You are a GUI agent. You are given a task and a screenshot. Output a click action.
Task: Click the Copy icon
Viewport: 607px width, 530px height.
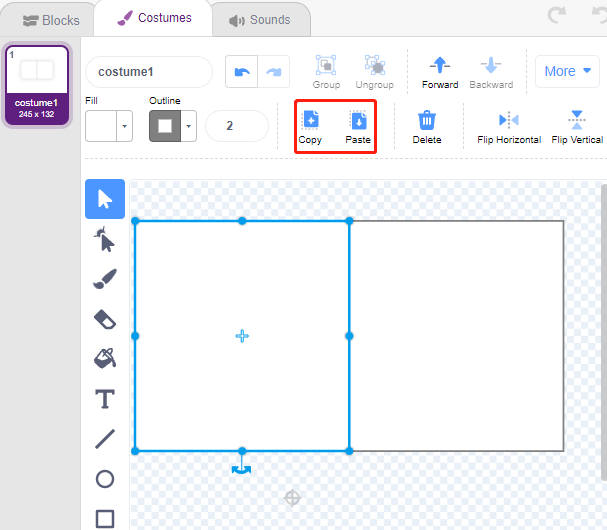[311, 120]
